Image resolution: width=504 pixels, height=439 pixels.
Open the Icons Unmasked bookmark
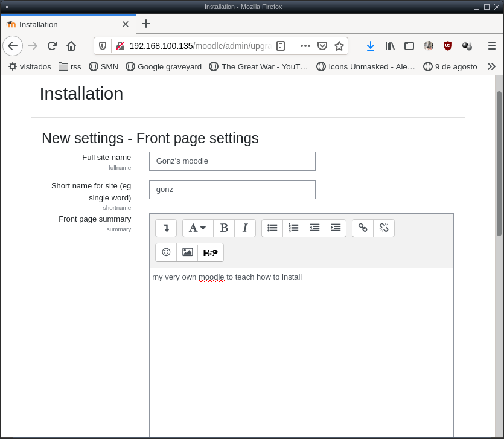pos(366,66)
